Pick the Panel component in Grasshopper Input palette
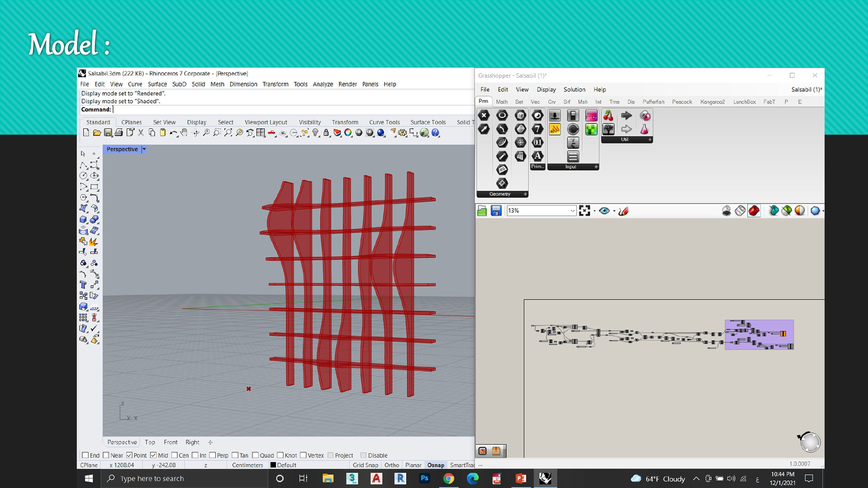 click(573, 157)
